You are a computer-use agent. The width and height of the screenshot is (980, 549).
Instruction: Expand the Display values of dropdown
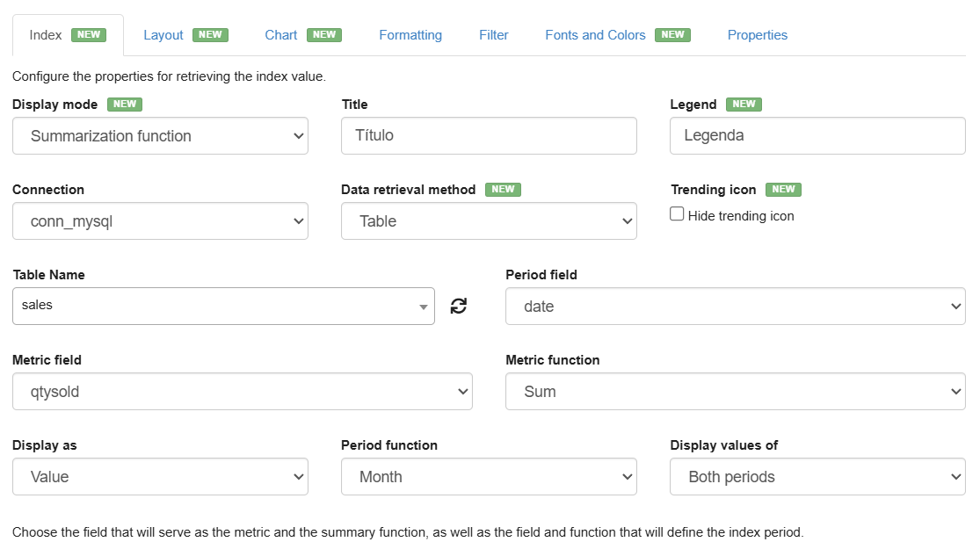[817, 477]
